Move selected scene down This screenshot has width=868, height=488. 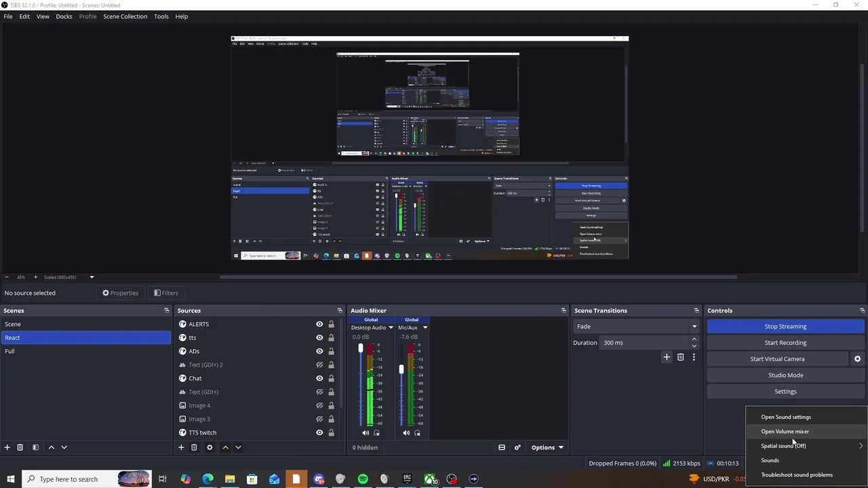[64, 447]
